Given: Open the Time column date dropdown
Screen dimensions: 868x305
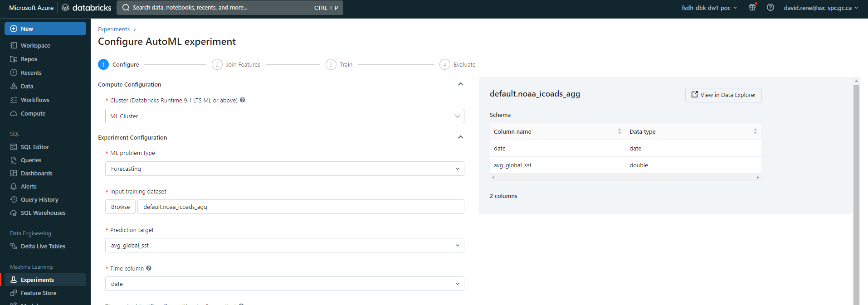Looking at the screenshot, I should coord(284,284).
